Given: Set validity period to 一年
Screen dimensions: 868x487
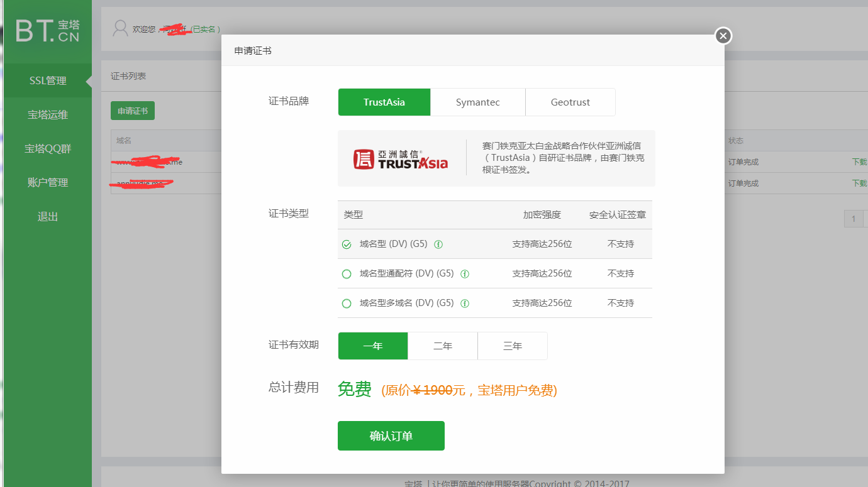Looking at the screenshot, I should (x=373, y=346).
